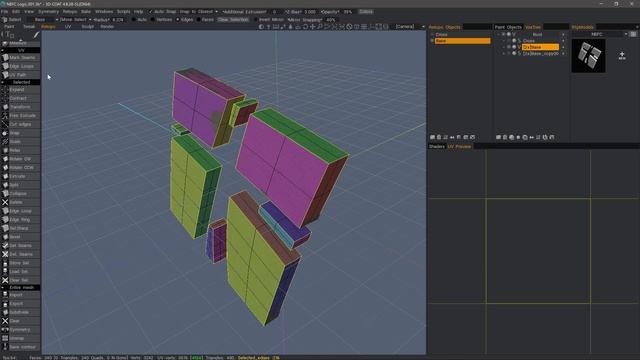This screenshot has width=640, height=360.
Task: Open the Symmetry menu
Action: tap(48, 12)
